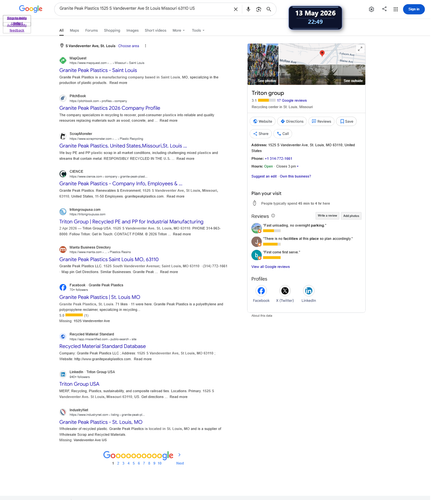Click the IndustryNet favicon icon
Viewport: 435px width, 500px height.
(63, 412)
